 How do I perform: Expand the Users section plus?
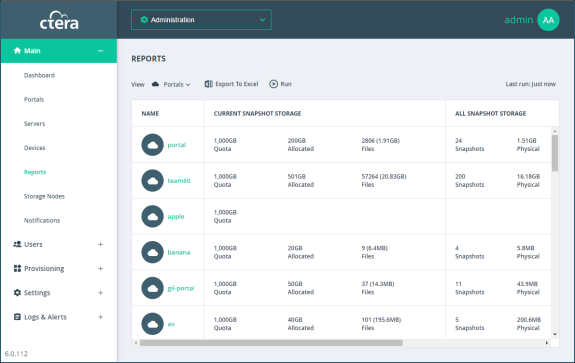point(100,244)
